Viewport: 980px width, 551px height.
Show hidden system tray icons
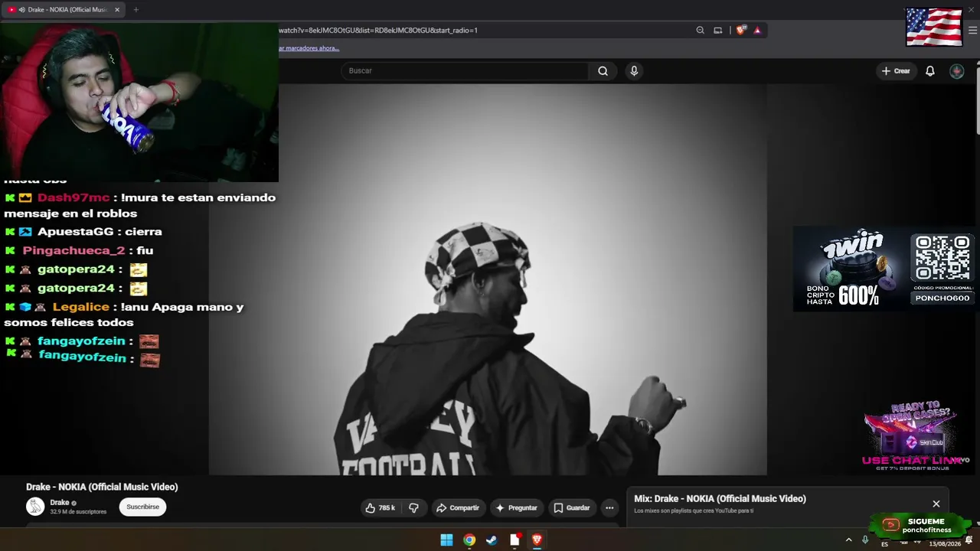coord(848,540)
